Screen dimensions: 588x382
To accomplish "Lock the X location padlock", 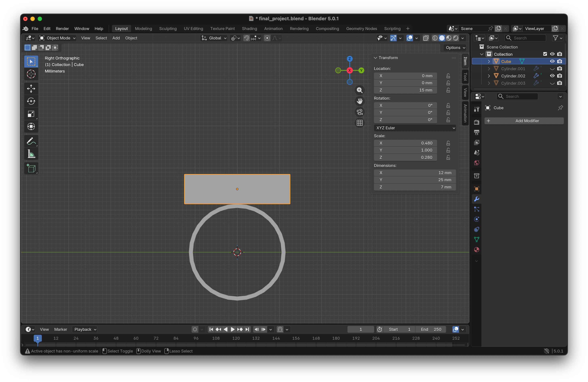I will click(448, 76).
